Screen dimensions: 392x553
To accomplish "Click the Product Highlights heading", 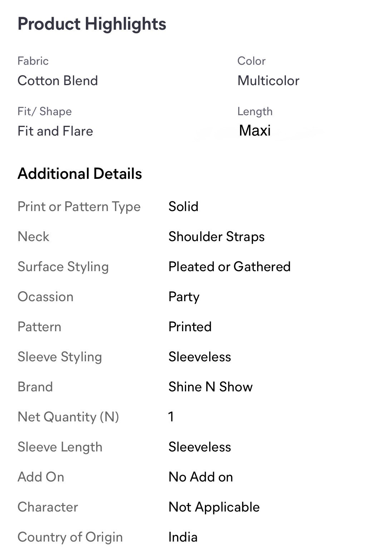I will 92,24.
